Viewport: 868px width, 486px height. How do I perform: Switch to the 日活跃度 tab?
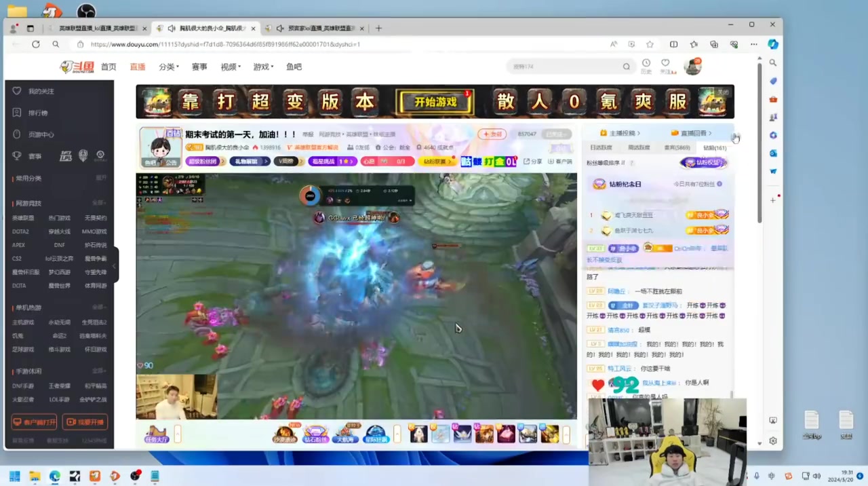(601, 147)
